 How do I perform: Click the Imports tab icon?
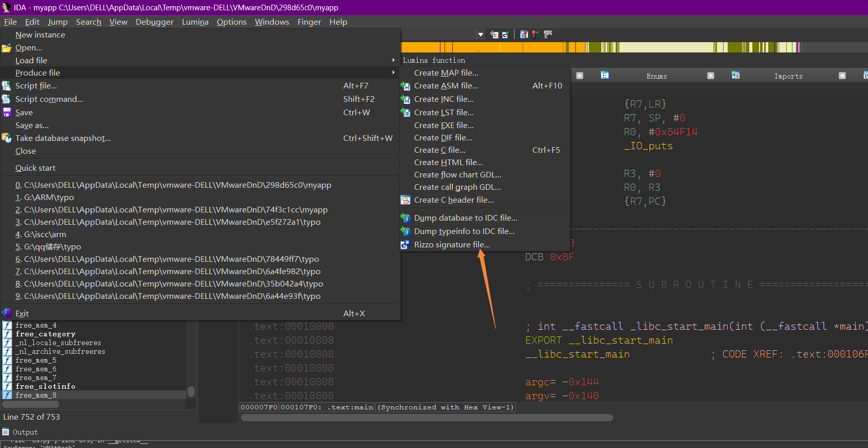(x=735, y=76)
